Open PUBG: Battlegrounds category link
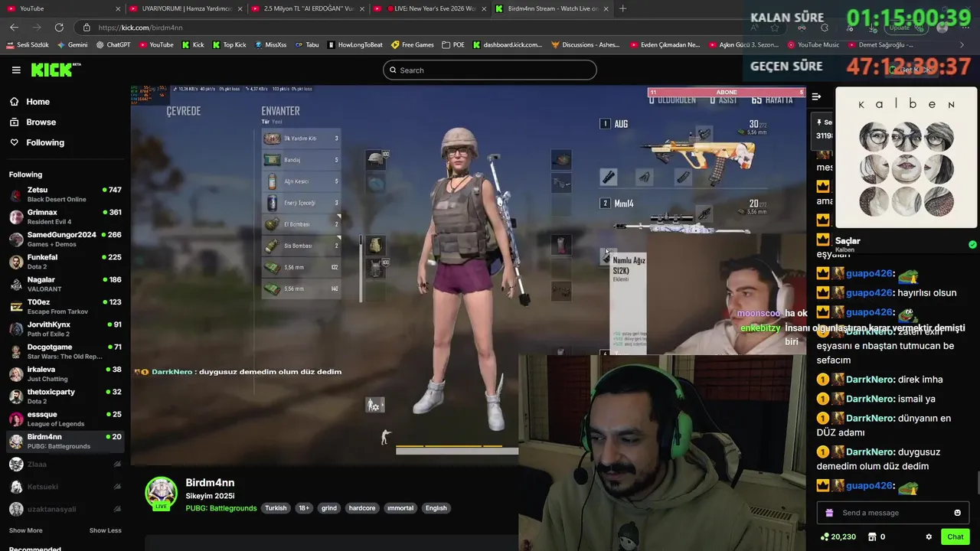 point(221,508)
